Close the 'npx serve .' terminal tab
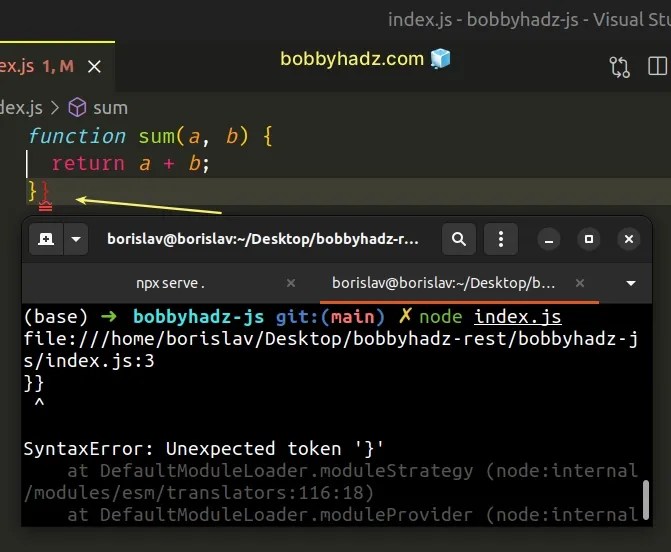Screen dimensions: 671x552 pyautogui.click(x=291, y=283)
